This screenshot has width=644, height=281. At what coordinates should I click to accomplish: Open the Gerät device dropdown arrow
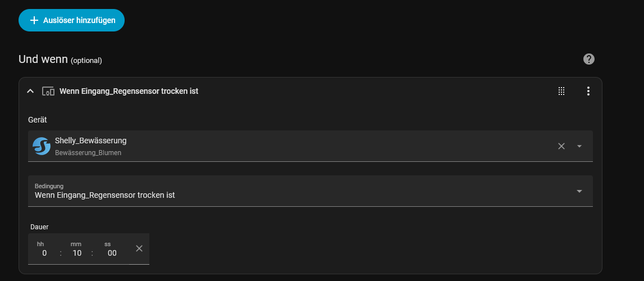(579, 146)
